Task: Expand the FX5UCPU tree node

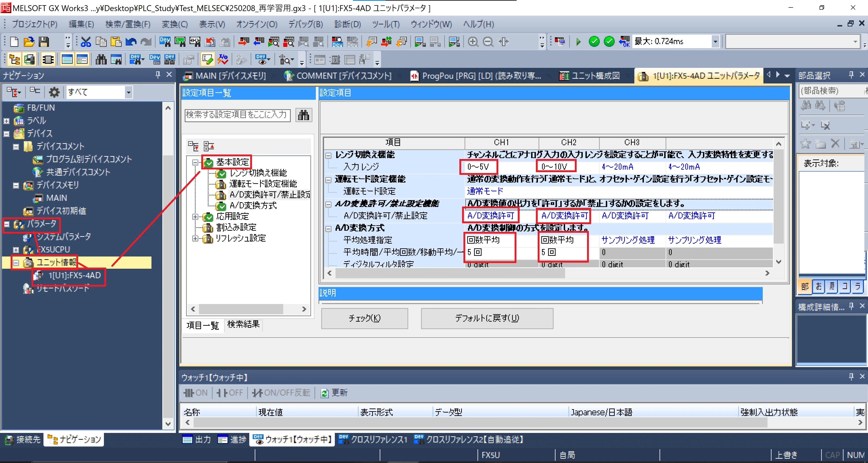Action: tap(16, 249)
